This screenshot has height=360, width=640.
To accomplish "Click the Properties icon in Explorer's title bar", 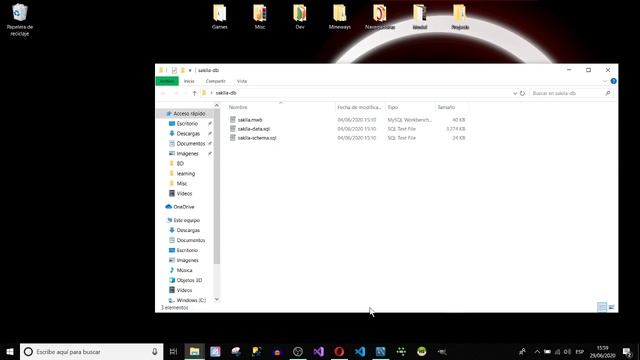I will [x=174, y=70].
